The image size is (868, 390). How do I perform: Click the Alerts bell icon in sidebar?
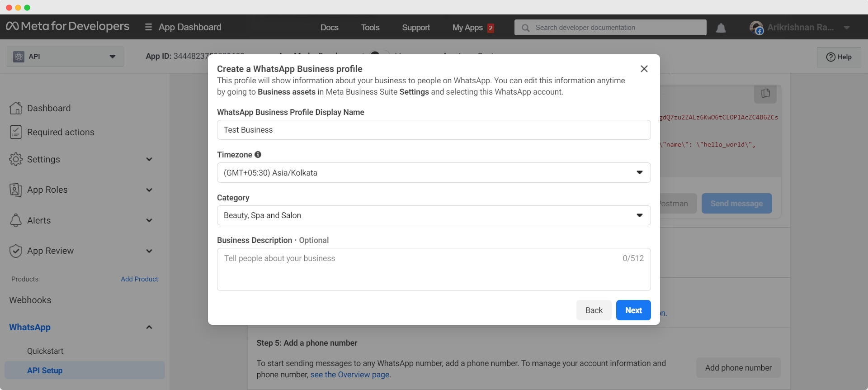pos(16,220)
